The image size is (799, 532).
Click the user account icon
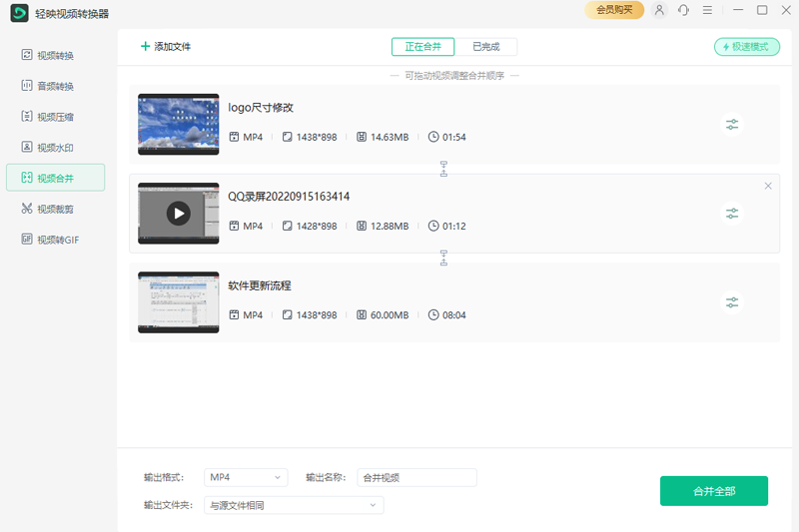click(x=659, y=10)
